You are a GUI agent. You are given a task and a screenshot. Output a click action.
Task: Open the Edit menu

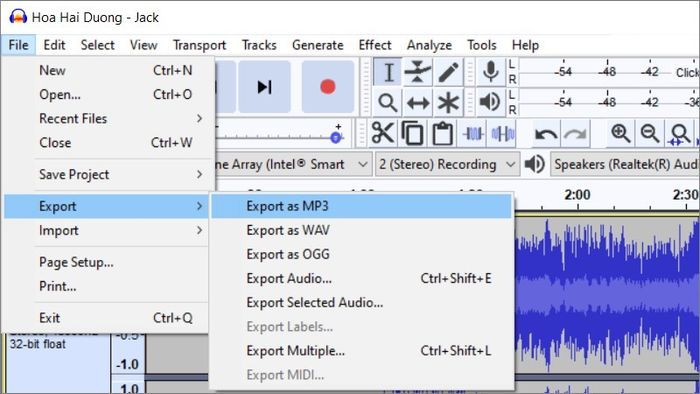54,45
